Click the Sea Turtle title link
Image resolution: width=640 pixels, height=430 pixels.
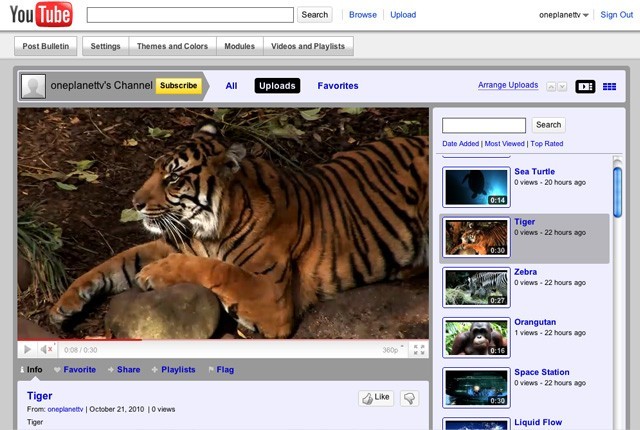click(534, 171)
